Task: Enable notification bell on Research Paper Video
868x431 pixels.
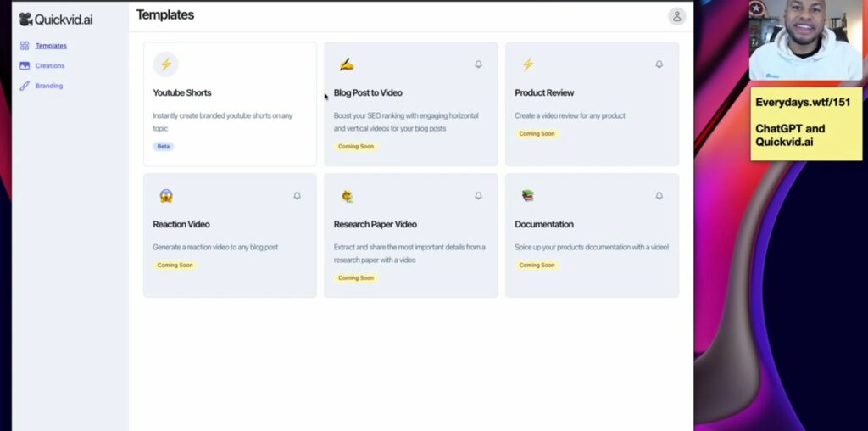Action: 478,195
